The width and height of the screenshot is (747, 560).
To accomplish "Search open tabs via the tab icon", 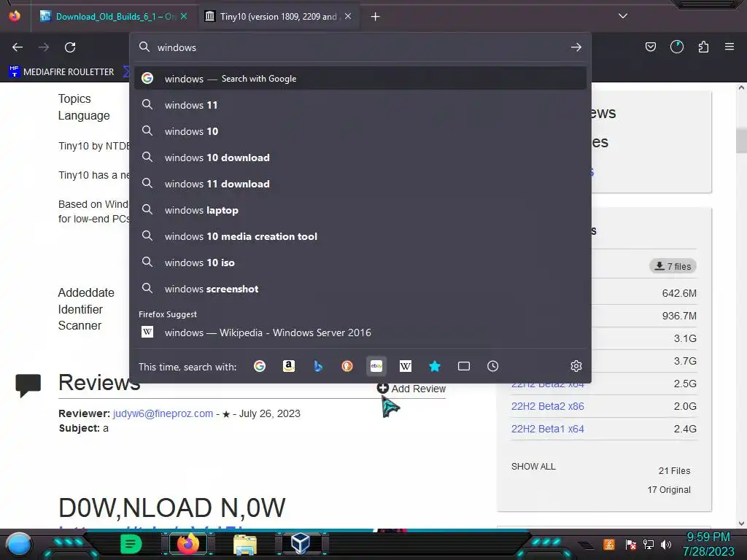I will coord(463,366).
